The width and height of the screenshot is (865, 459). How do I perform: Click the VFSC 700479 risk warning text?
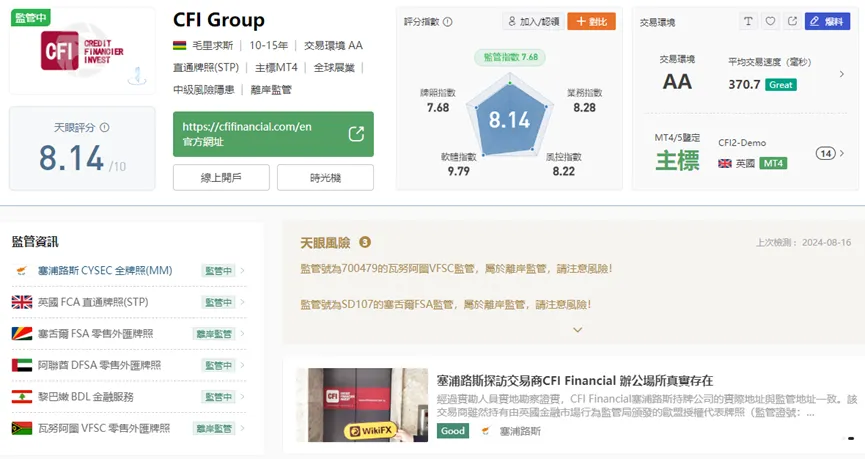pos(456,269)
